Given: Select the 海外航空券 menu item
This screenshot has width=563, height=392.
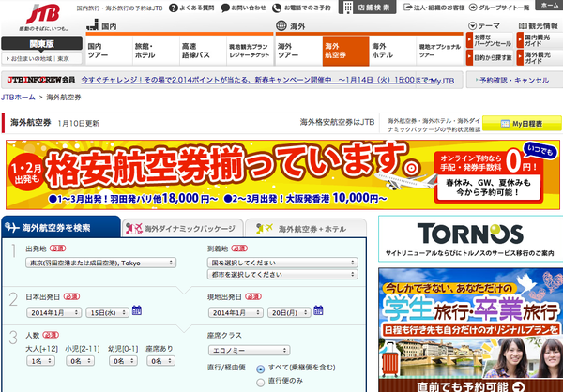Looking at the screenshot, I should 345,51.
